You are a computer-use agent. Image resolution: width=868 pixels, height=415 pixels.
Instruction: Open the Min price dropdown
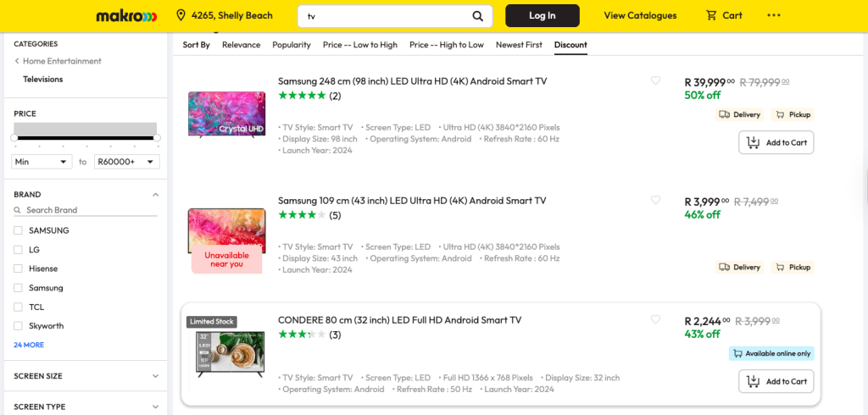42,162
